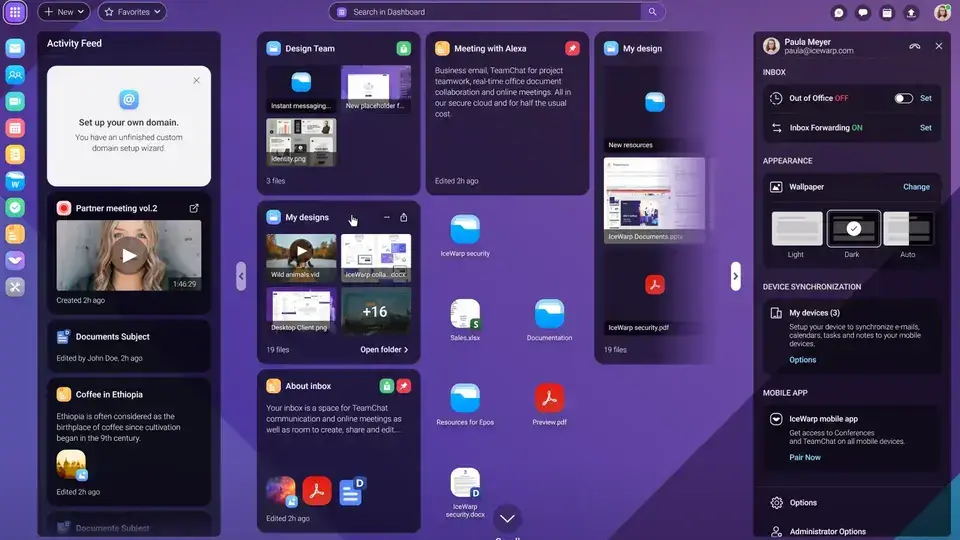This screenshot has width=960, height=540.
Task: Open the blue Documents W sidebar icon
Action: [15, 181]
